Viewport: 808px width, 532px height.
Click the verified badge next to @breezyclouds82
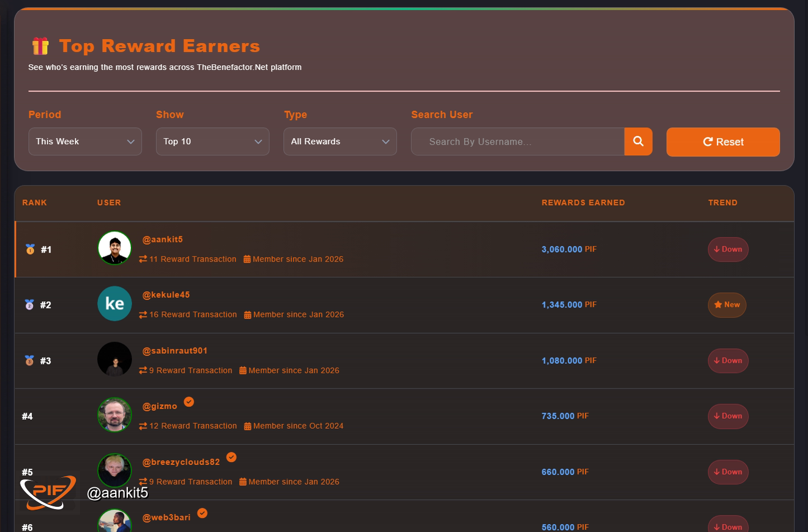[231, 457]
